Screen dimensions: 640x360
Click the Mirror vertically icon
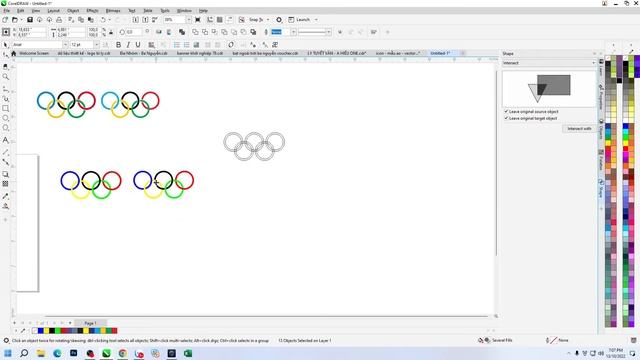(x=169, y=32)
